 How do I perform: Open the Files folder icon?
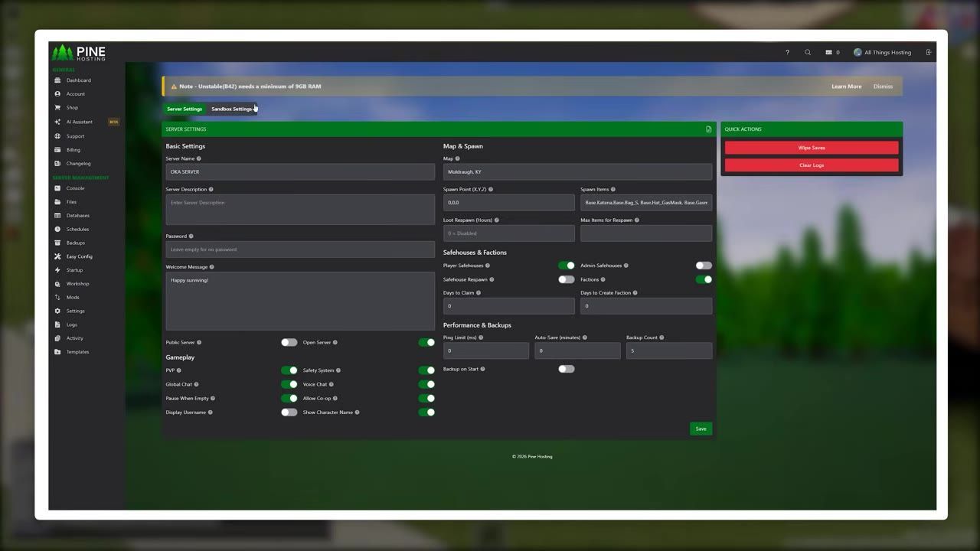click(x=57, y=202)
